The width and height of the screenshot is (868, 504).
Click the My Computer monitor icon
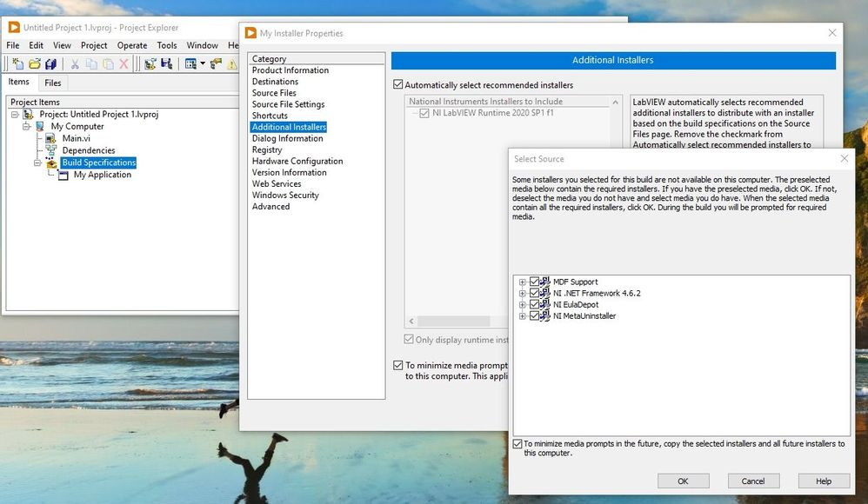40,126
